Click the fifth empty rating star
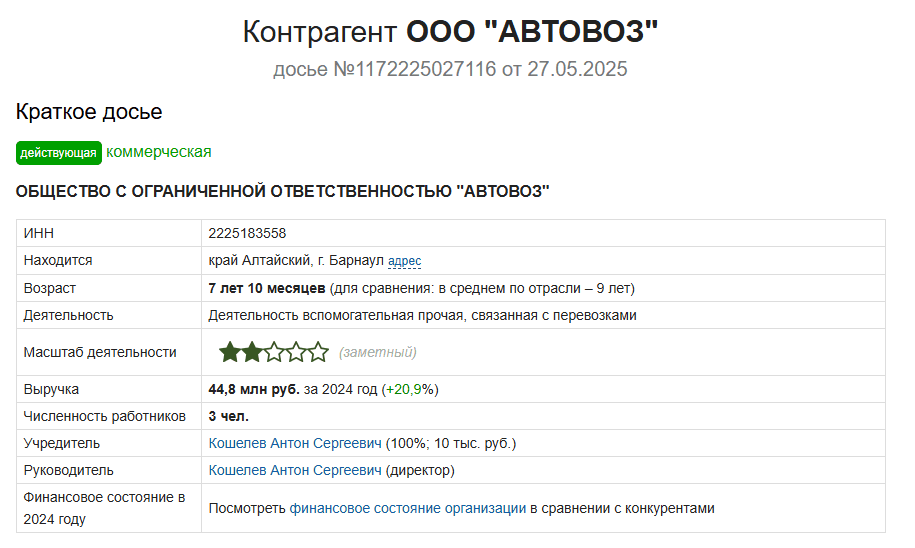Viewport: 915px width, 548px height. coord(318,352)
